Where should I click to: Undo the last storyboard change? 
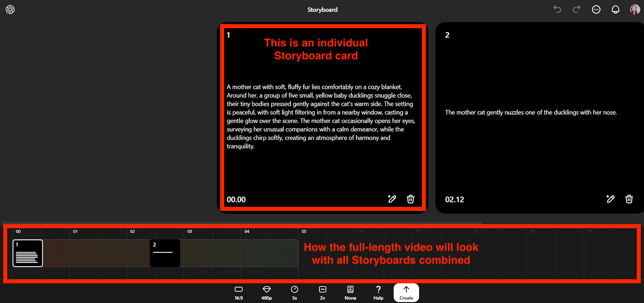coord(557,9)
